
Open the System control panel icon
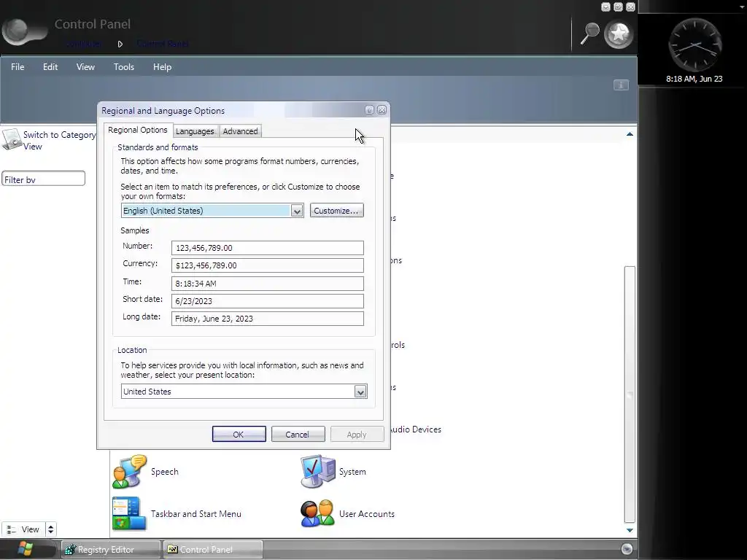click(x=318, y=472)
